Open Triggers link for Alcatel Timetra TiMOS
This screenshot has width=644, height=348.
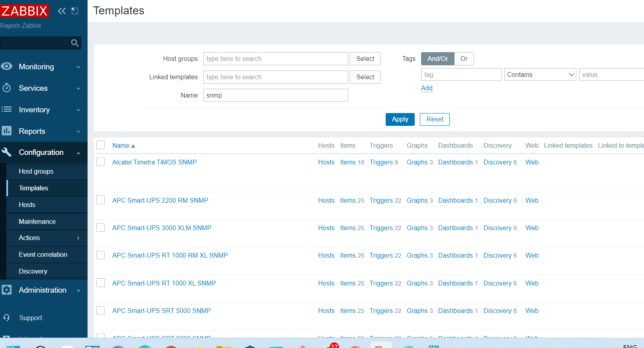pos(381,162)
